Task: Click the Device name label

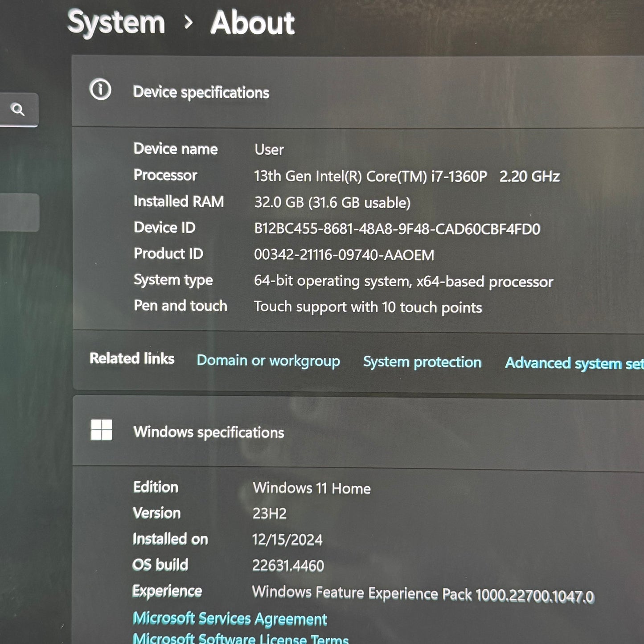Action: tap(176, 149)
